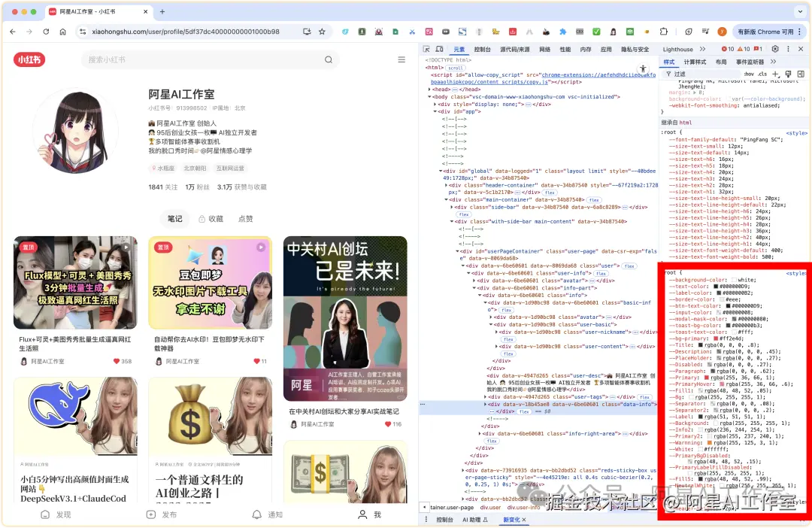The height and width of the screenshot is (528, 812).
Task: Open the Xiaohongshu hamburger menu icon
Action: coord(401,59)
